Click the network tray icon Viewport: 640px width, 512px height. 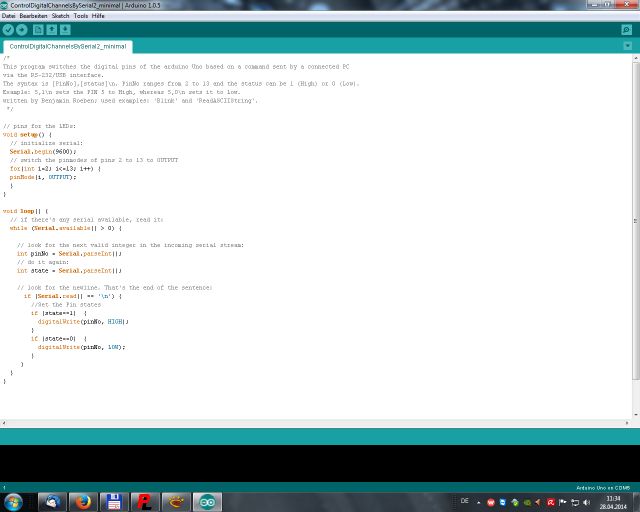[x=575, y=503]
